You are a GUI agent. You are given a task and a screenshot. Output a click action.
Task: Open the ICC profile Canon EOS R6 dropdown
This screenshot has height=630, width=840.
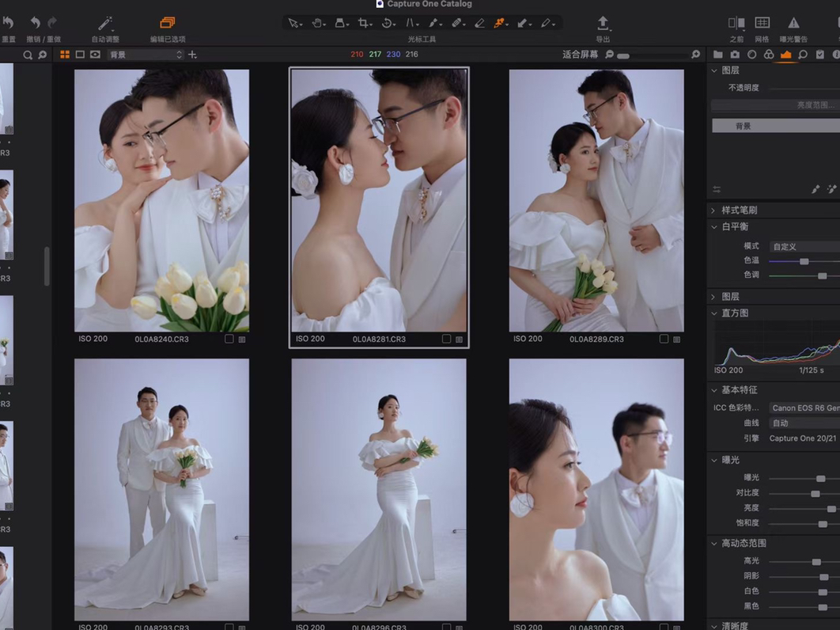pyautogui.click(x=804, y=408)
